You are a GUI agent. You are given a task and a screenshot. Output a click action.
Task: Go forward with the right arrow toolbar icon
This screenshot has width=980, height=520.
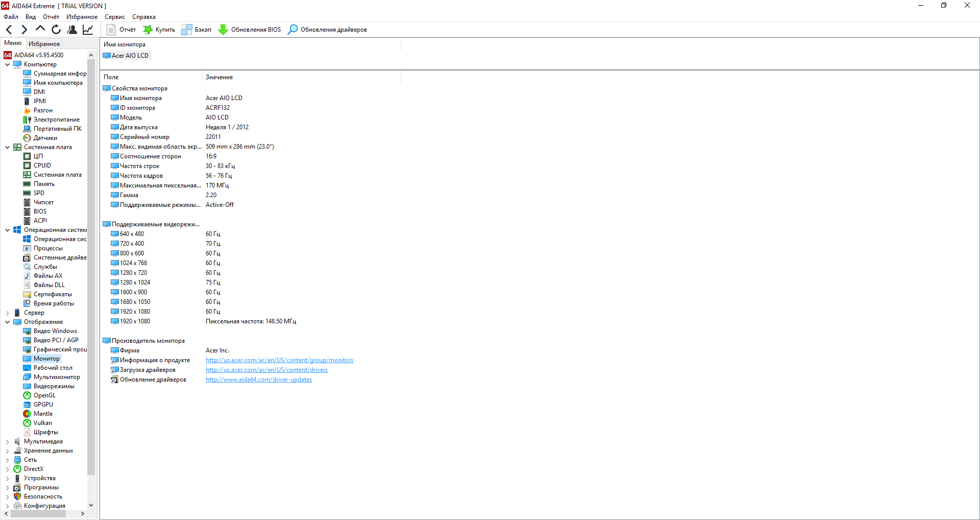(24, 30)
